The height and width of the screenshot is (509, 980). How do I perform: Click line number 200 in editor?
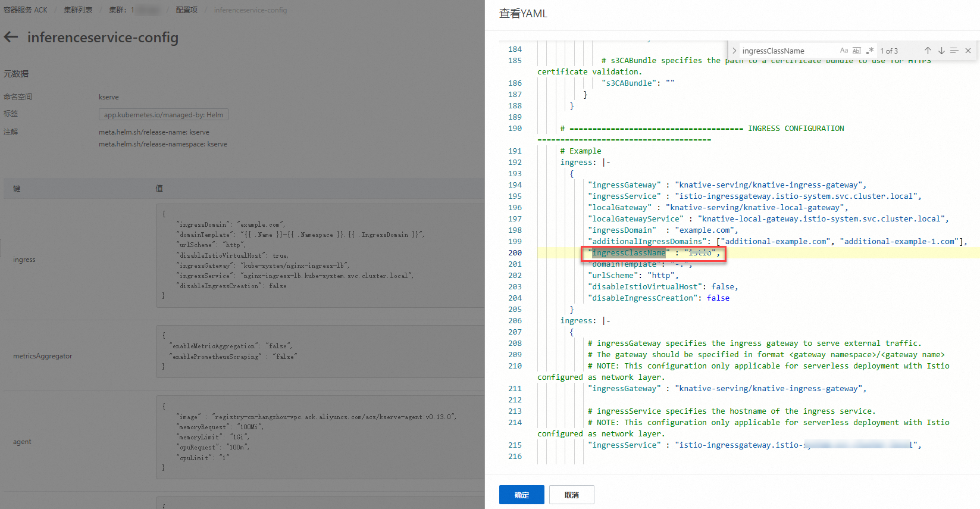click(x=515, y=253)
